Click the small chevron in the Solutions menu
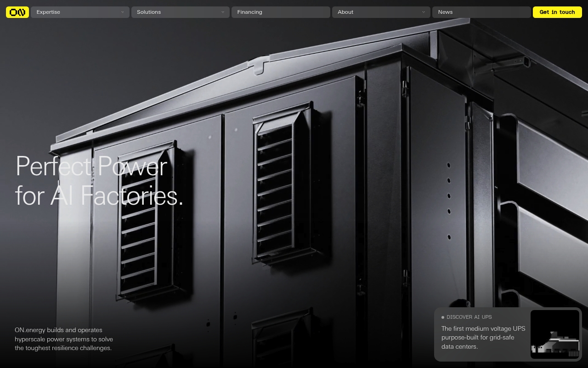Image resolution: width=588 pixels, height=368 pixels. pyautogui.click(x=223, y=12)
